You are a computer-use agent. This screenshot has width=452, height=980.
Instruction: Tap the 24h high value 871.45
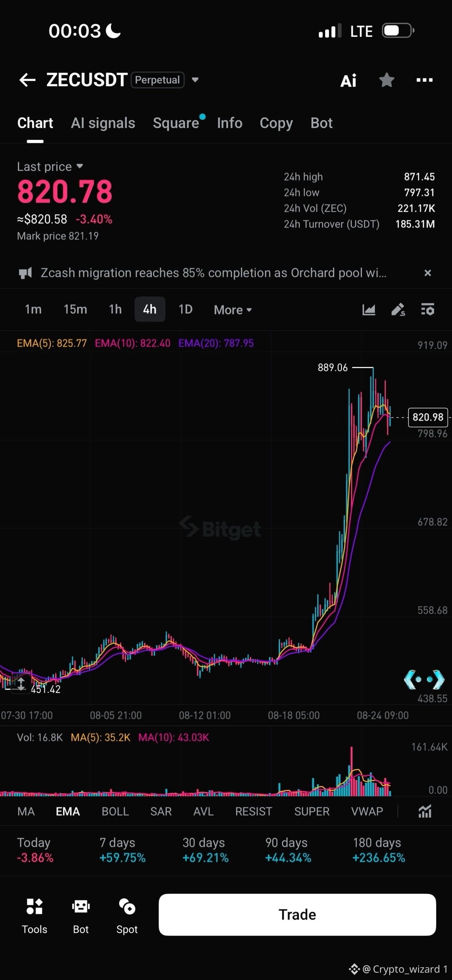(x=419, y=177)
